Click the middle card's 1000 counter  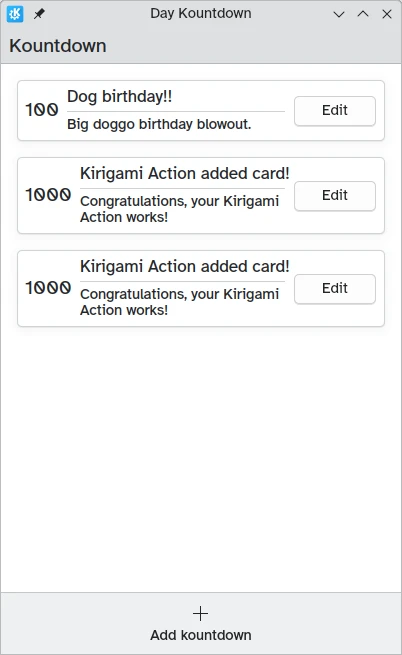[48, 195]
